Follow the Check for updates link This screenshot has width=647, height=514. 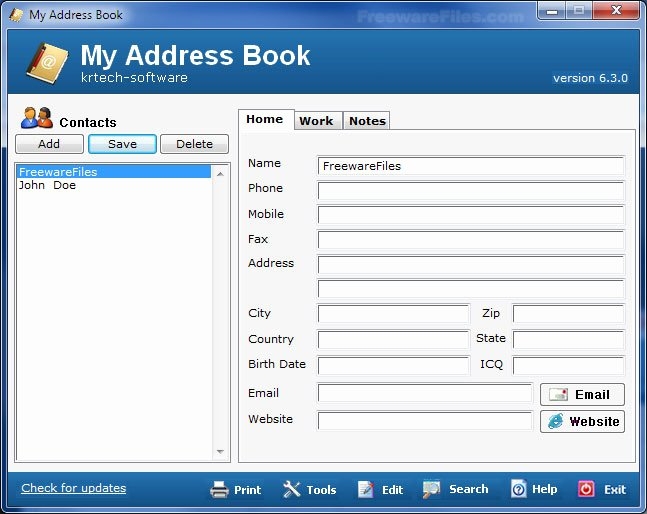(73, 488)
